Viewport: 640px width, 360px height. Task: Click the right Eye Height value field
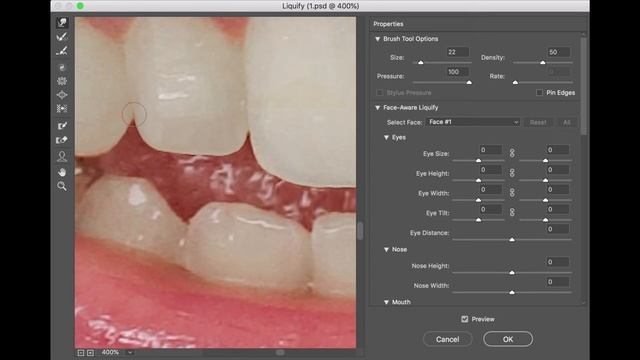[558, 170]
